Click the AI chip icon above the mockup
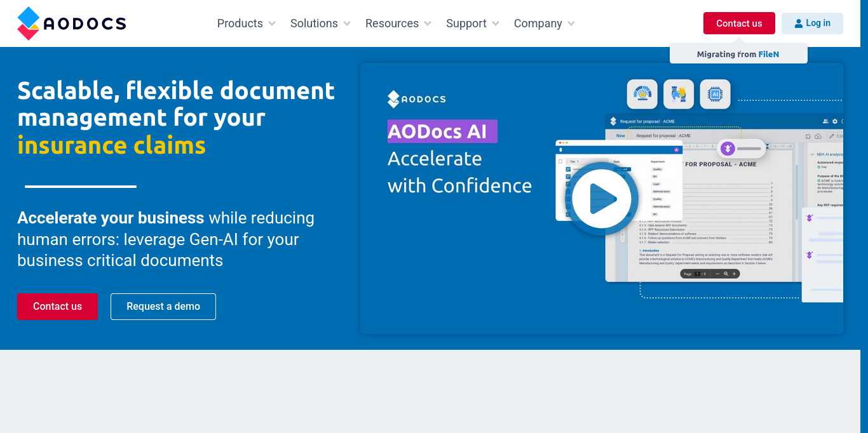 coord(715,94)
